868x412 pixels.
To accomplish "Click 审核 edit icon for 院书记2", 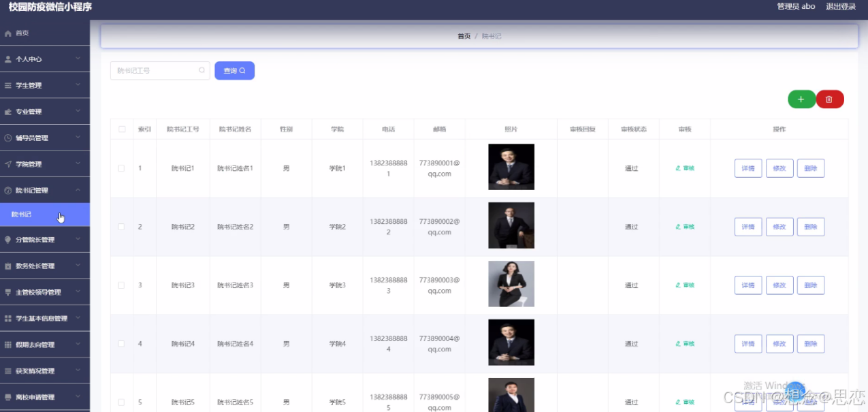I will [x=678, y=227].
